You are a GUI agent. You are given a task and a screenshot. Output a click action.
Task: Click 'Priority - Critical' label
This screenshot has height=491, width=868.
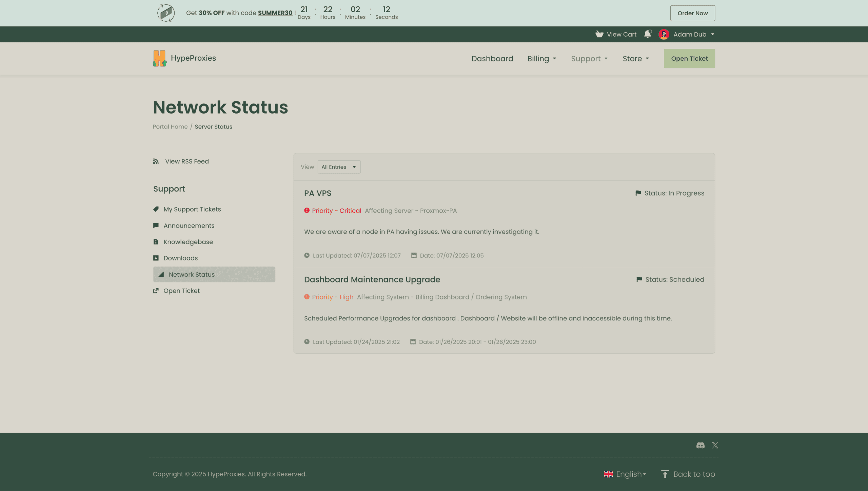pos(336,211)
